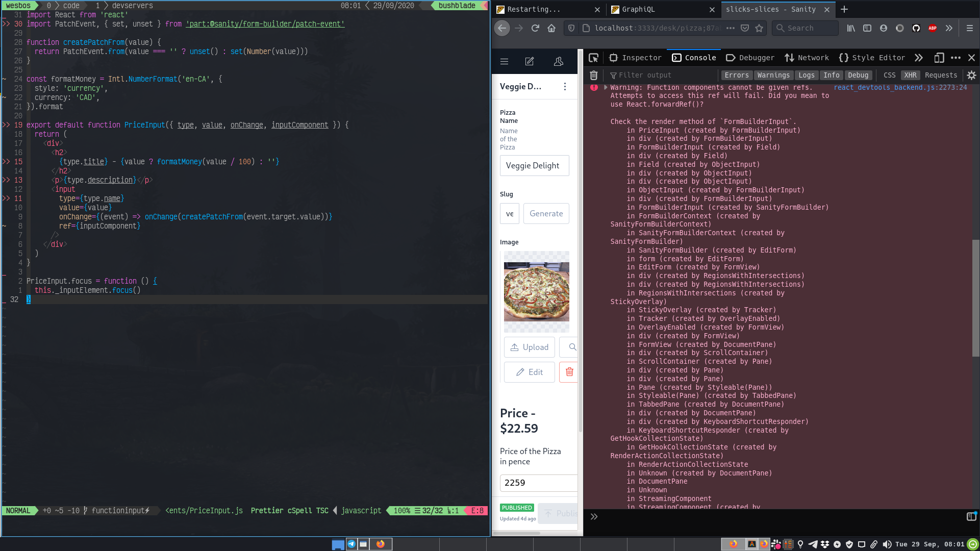Reload the current browser page

click(535, 28)
